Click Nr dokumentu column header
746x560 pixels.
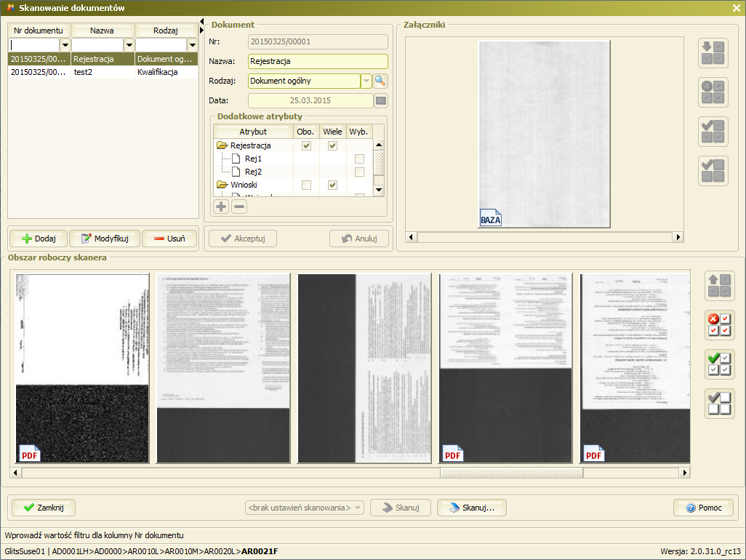tap(39, 31)
